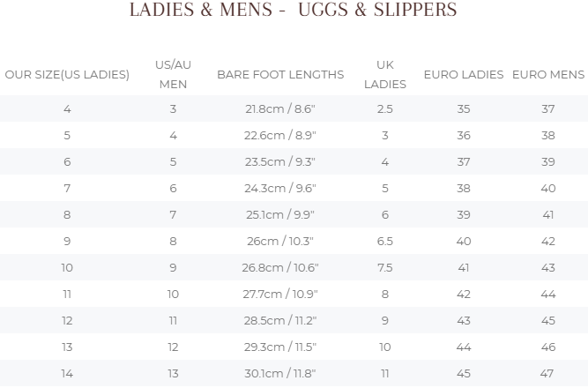This screenshot has height=388, width=588.
Task: Select the "BARE FOOT LENGTHS" header
Action: 280,75
